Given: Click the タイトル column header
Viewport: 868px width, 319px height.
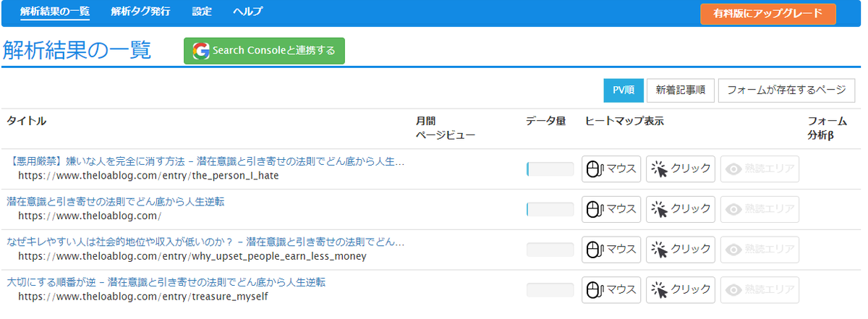Looking at the screenshot, I should click(x=27, y=121).
